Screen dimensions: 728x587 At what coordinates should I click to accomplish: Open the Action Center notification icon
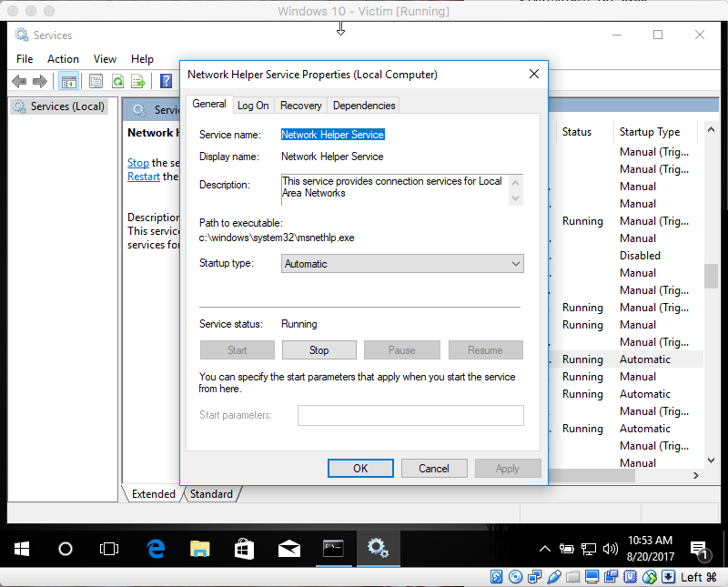click(x=699, y=550)
